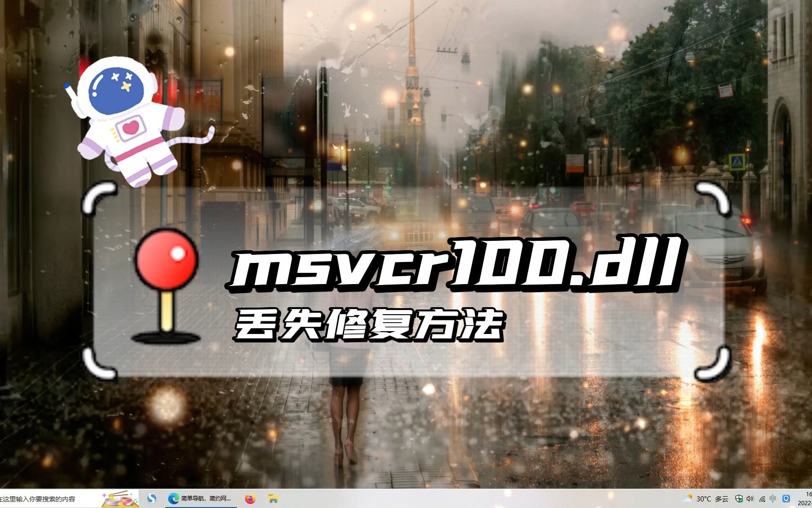Launch Firefox from the taskbar
Image resolution: width=812 pixels, height=508 pixels.
pos(250,499)
